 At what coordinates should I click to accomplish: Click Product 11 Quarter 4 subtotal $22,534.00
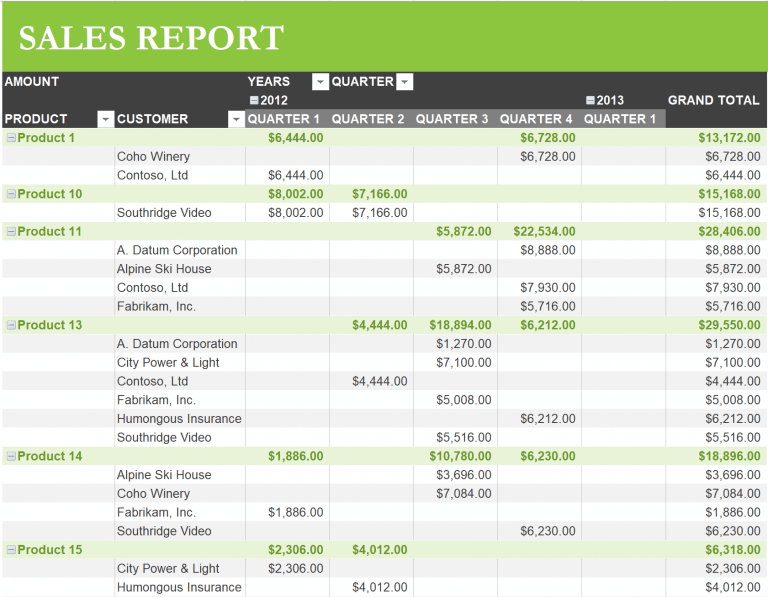coord(544,232)
